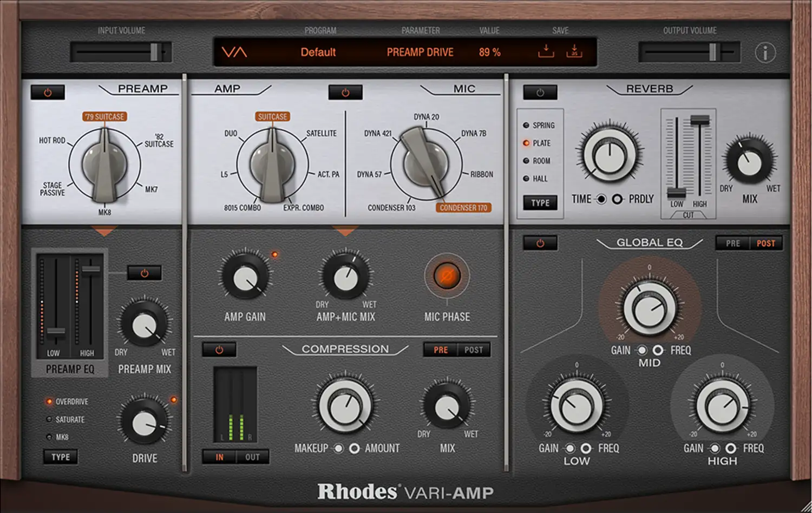Switch compression to Post mode
The width and height of the screenshot is (812, 513).
tap(474, 349)
